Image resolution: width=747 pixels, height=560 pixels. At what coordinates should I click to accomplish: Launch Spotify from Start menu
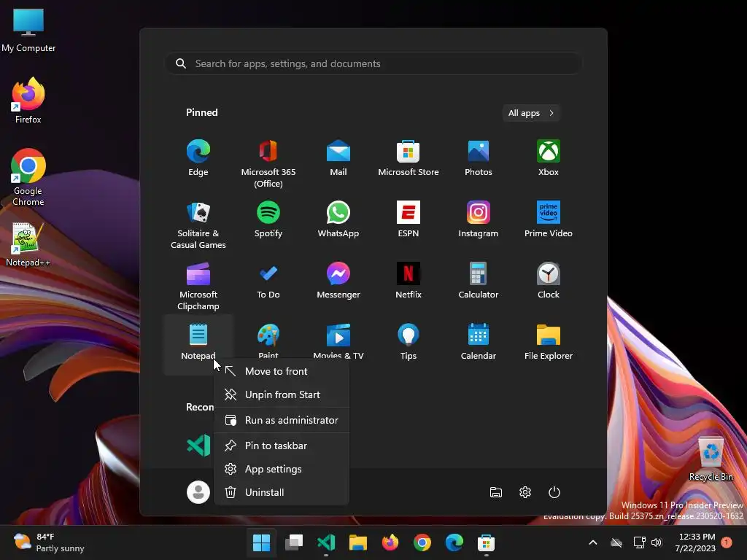(268, 220)
